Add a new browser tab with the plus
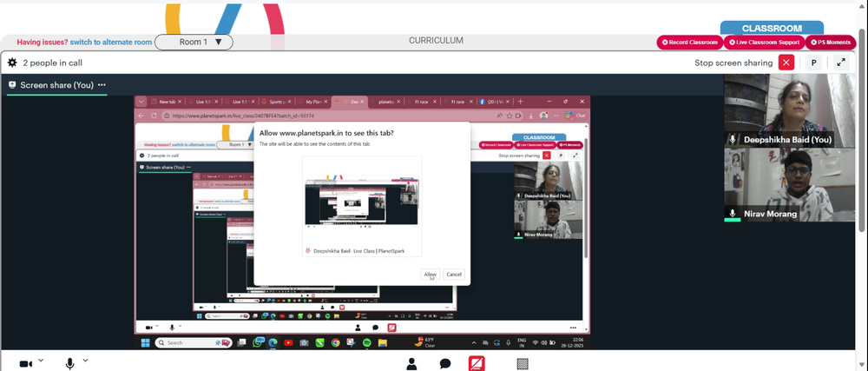Image resolution: width=868 pixels, height=371 pixels. 520,102
